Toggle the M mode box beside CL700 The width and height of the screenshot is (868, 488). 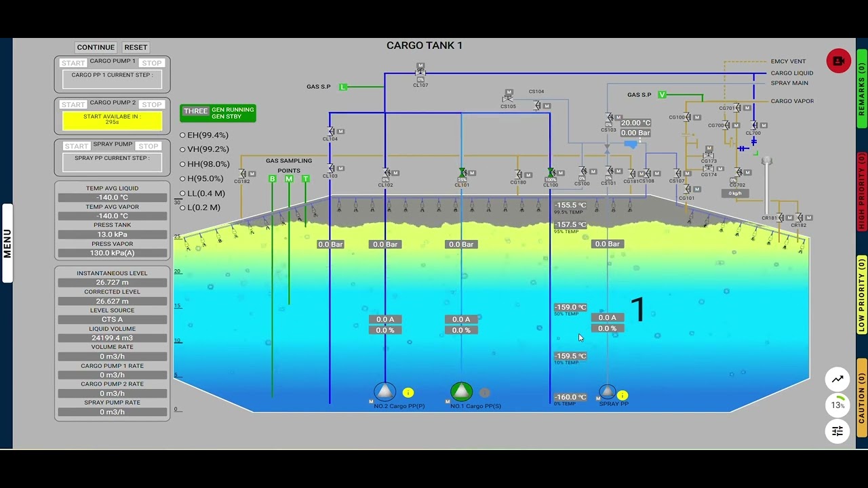(764, 125)
